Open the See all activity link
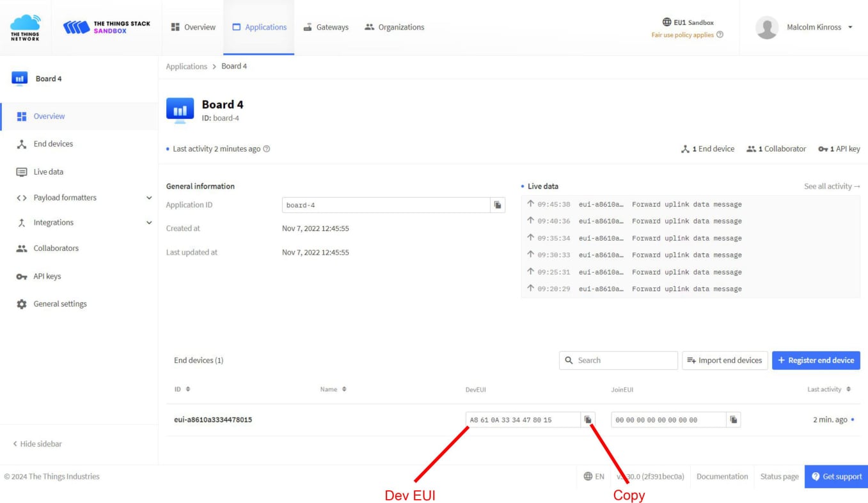The image size is (868, 503). click(x=832, y=186)
